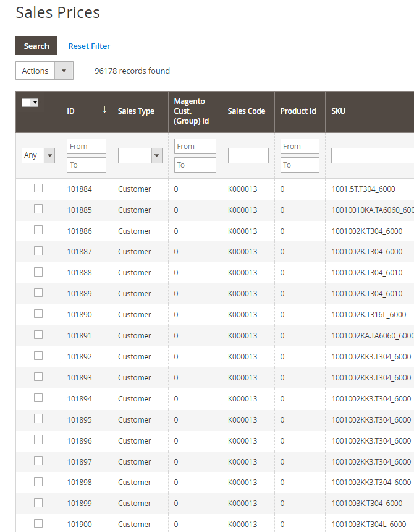The width and height of the screenshot is (414, 532).
Task: Click the '96178 records found' text
Action: 132,71
